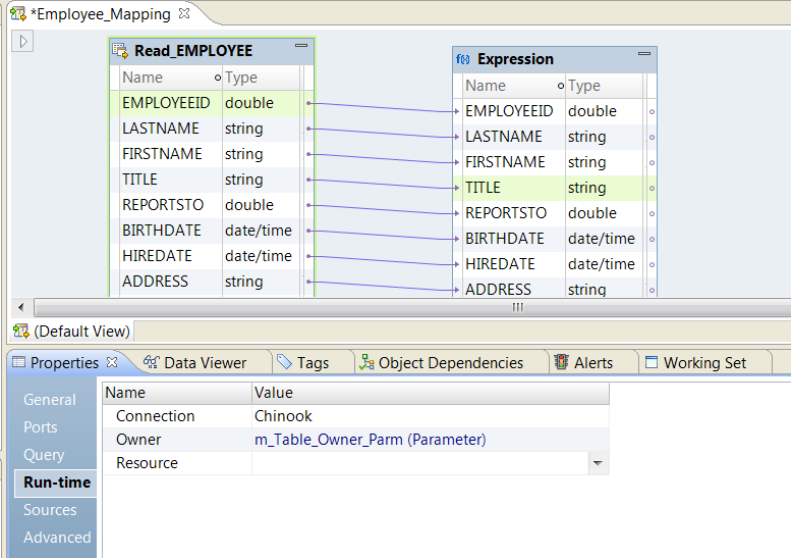Click the Read_EMPLOYEE source icon

tap(120, 51)
